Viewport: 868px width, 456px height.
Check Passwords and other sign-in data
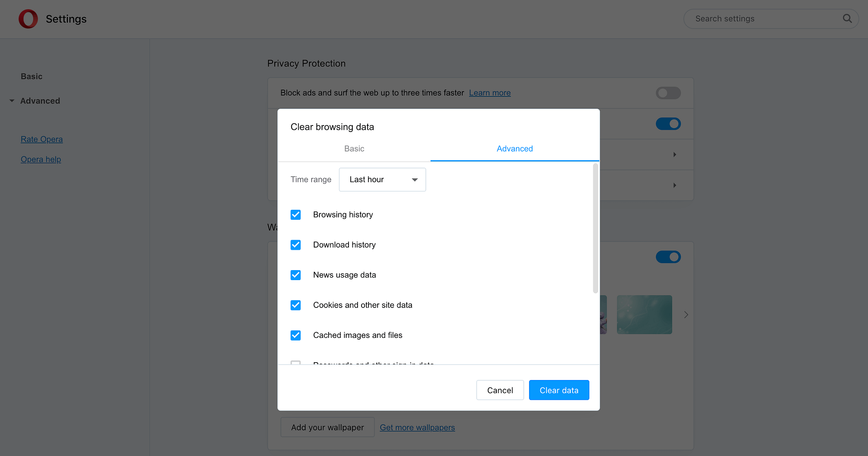pos(296,364)
